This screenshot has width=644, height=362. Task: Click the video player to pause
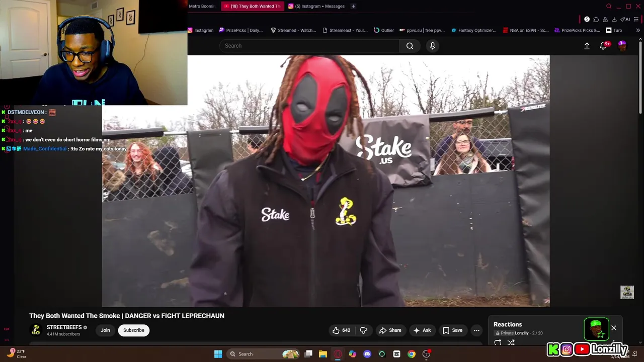click(326, 181)
